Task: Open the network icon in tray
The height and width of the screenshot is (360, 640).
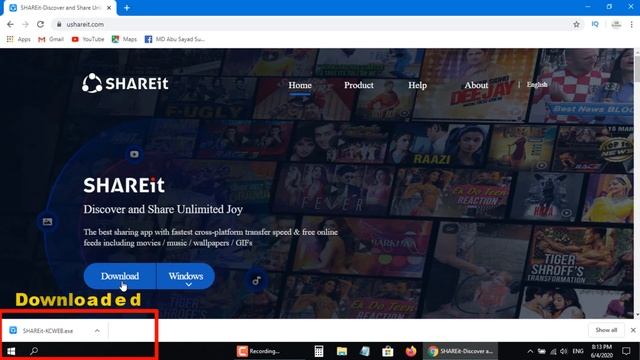Action: tap(553, 351)
